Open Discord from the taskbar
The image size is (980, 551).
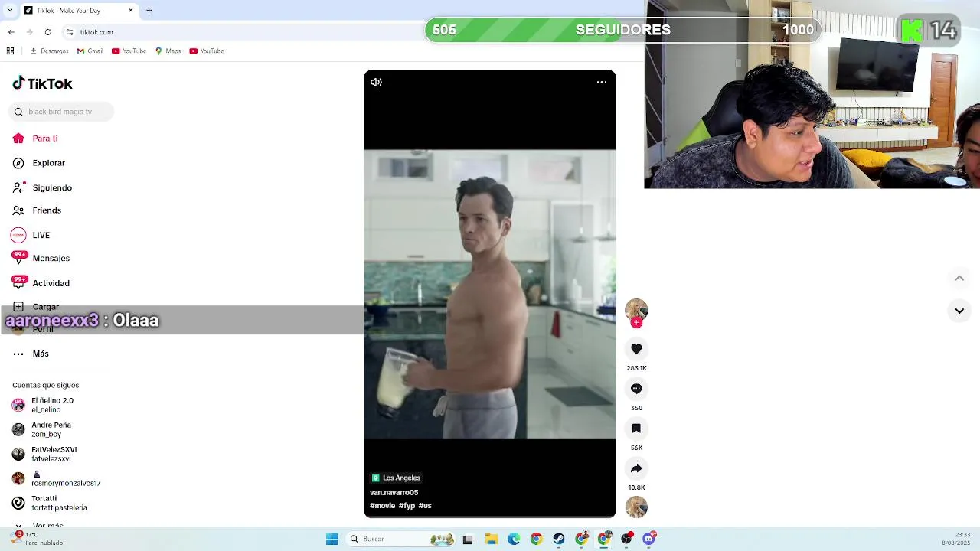pos(649,539)
